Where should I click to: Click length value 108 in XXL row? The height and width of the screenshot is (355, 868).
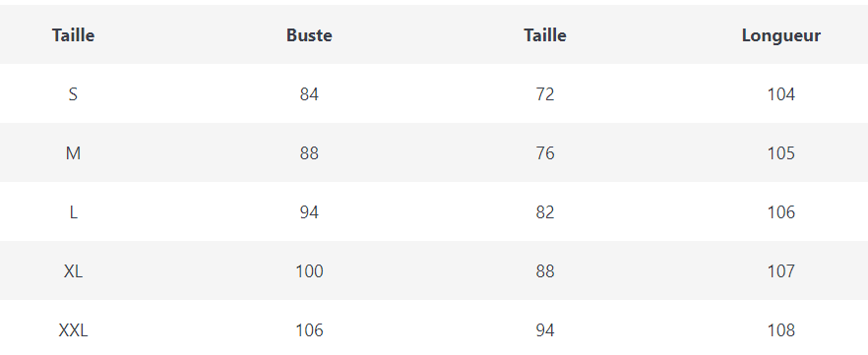click(x=781, y=330)
